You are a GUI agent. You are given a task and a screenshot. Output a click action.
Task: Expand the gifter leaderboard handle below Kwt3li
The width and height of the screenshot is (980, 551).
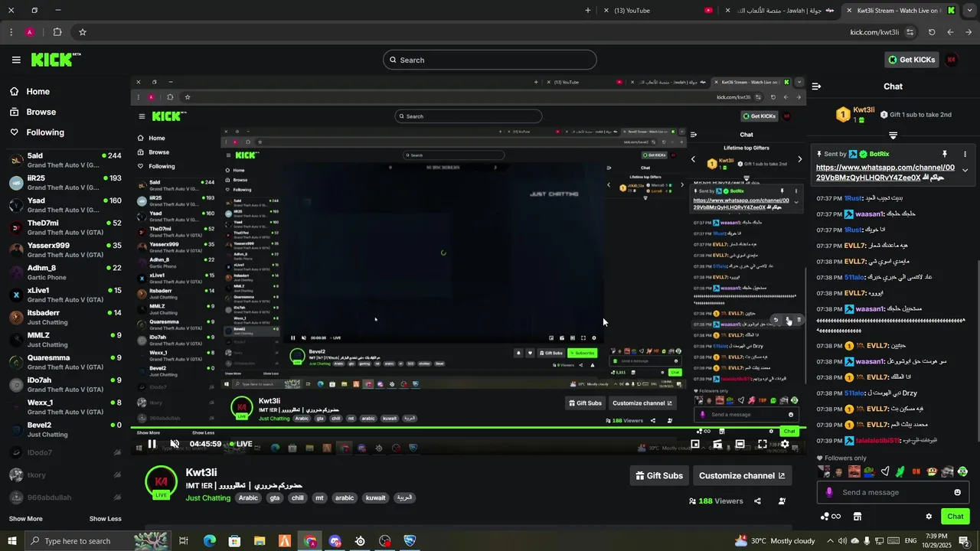(893, 135)
